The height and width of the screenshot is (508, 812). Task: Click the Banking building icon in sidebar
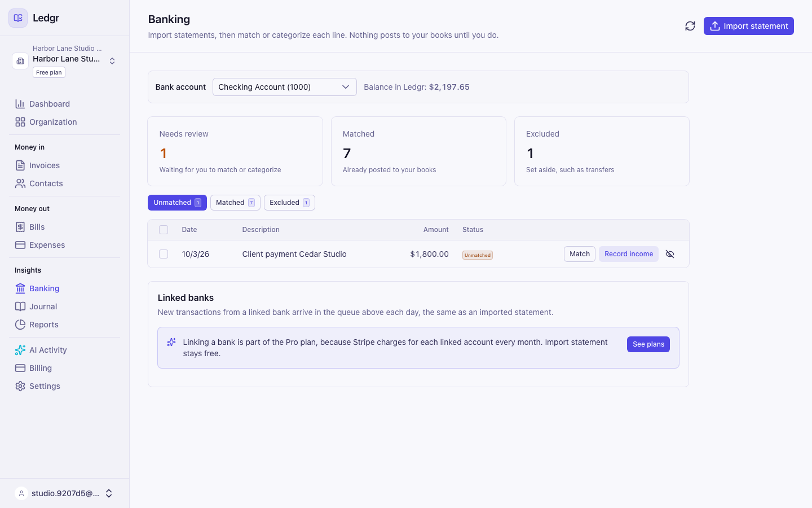tap(20, 288)
